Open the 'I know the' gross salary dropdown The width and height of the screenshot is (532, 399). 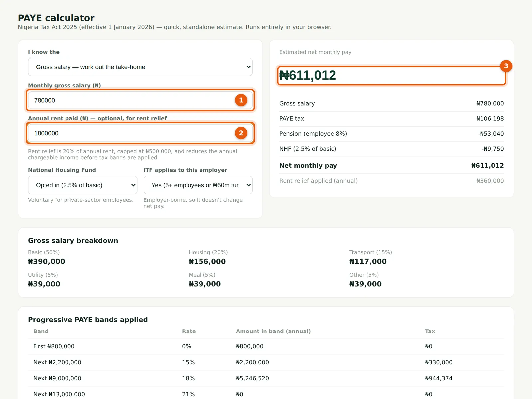click(140, 67)
